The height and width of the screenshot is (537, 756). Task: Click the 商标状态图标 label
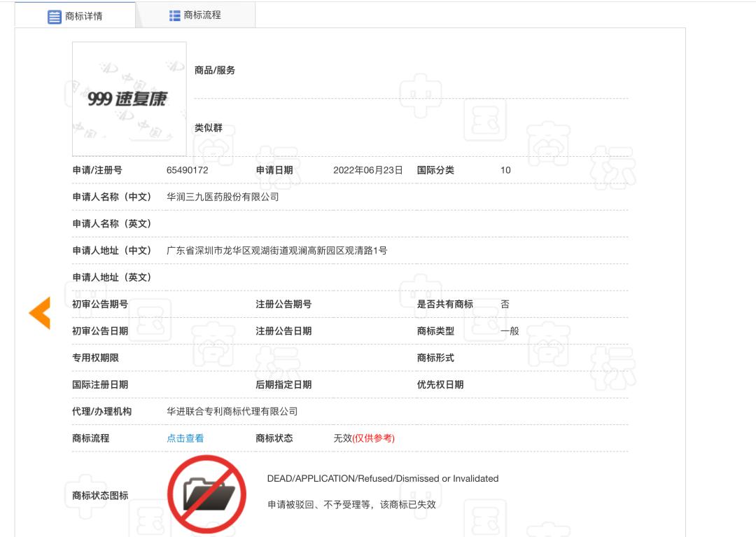[x=100, y=496]
